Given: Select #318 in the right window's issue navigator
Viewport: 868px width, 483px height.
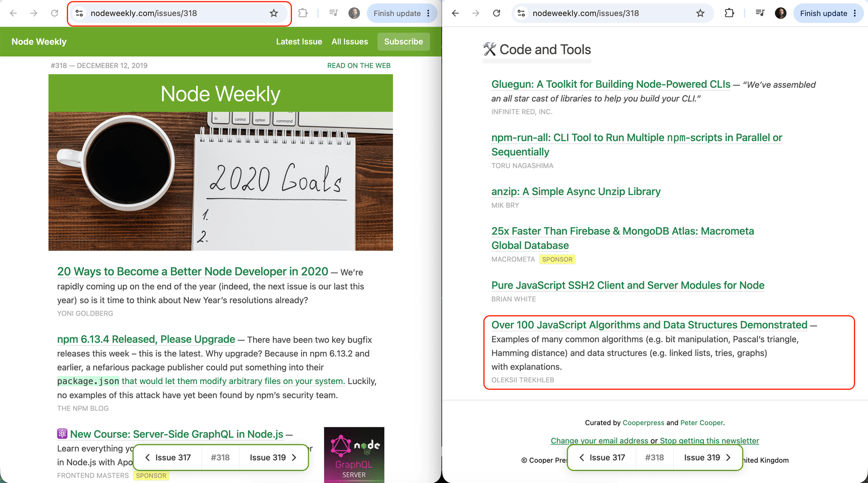Looking at the screenshot, I should click(x=655, y=458).
